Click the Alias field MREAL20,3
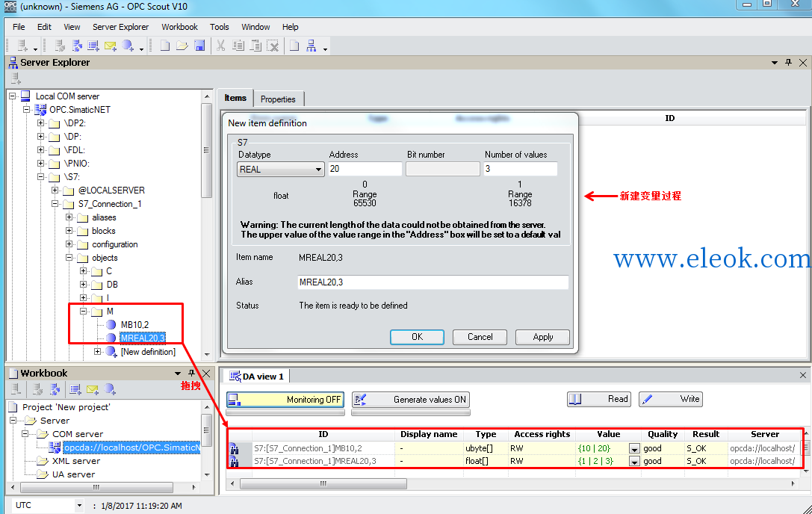This screenshot has width=812, height=514. [433, 282]
